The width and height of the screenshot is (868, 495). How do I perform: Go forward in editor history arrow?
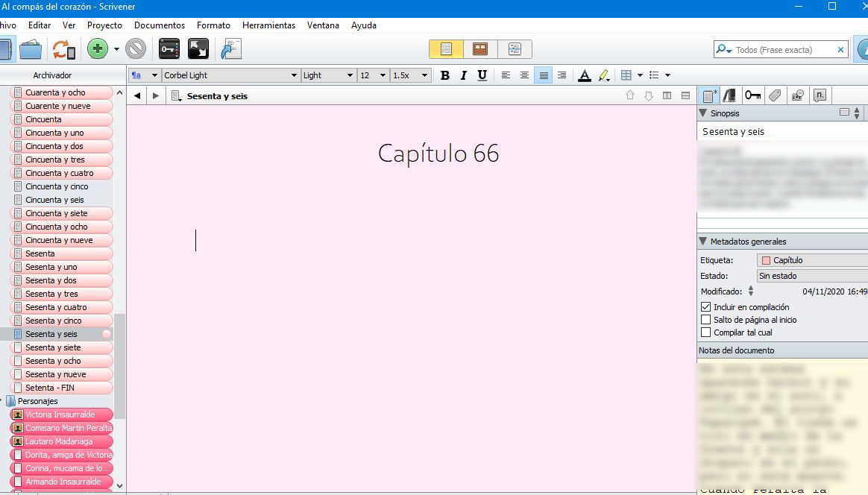pyautogui.click(x=156, y=95)
